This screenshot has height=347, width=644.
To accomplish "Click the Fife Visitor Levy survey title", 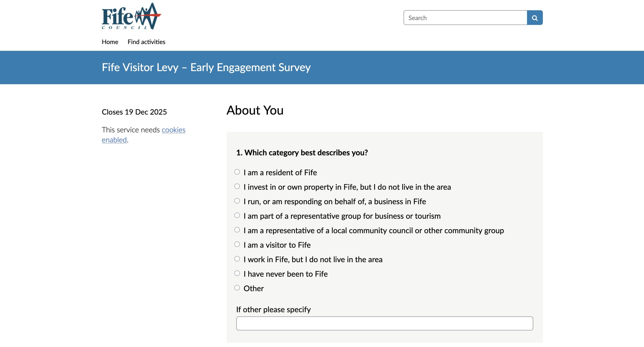I will coord(206,67).
